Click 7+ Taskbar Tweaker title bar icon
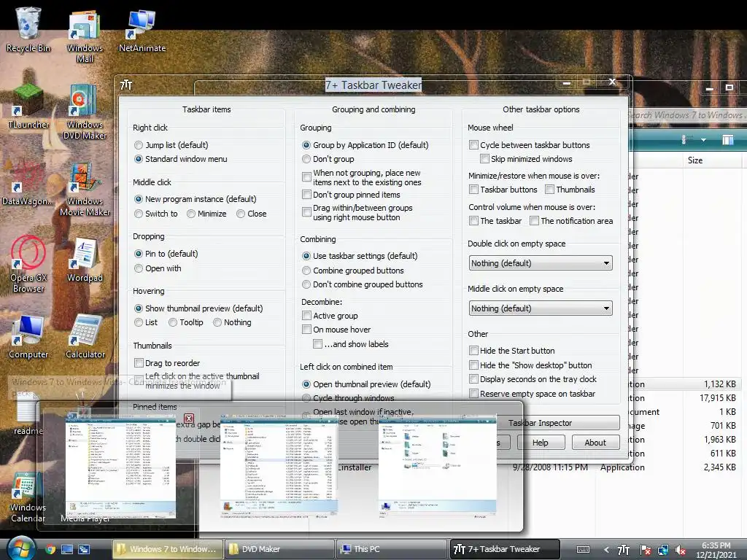747x560 pixels. pos(126,85)
